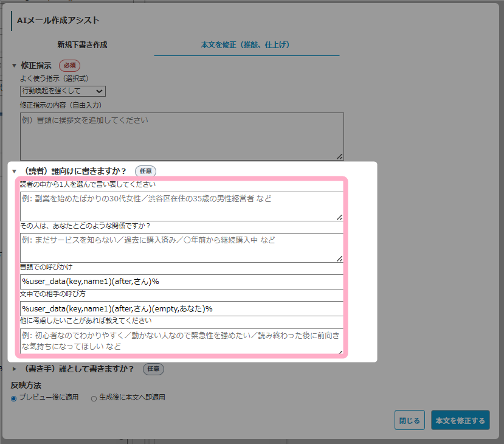Click resize grip on 他に考慮したいこと textarea
This screenshot has height=444, width=504.
[339, 350]
